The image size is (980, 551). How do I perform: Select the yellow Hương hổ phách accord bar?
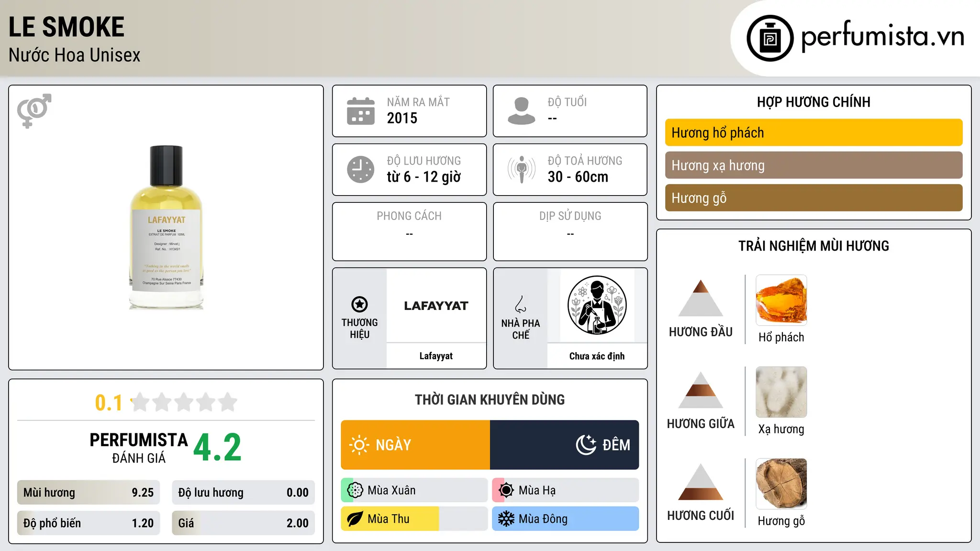pyautogui.click(x=813, y=132)
